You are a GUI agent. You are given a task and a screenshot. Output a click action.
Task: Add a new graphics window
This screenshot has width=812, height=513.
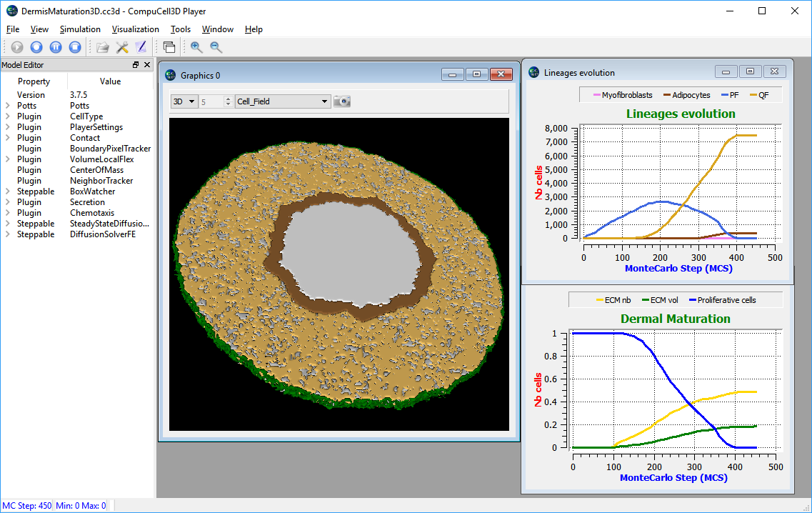(169, 47)
